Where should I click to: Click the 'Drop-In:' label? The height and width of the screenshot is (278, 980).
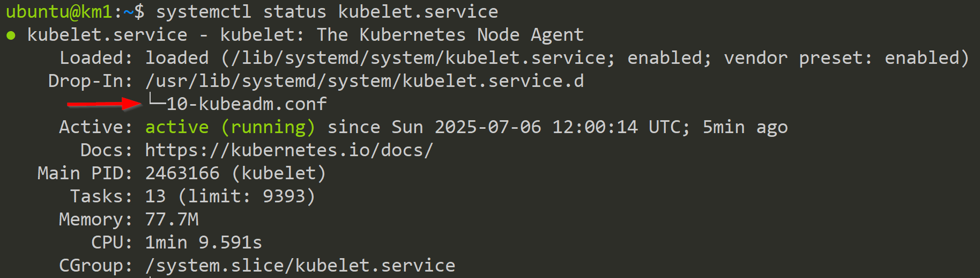pyautogui.click(x=91, y=81)
